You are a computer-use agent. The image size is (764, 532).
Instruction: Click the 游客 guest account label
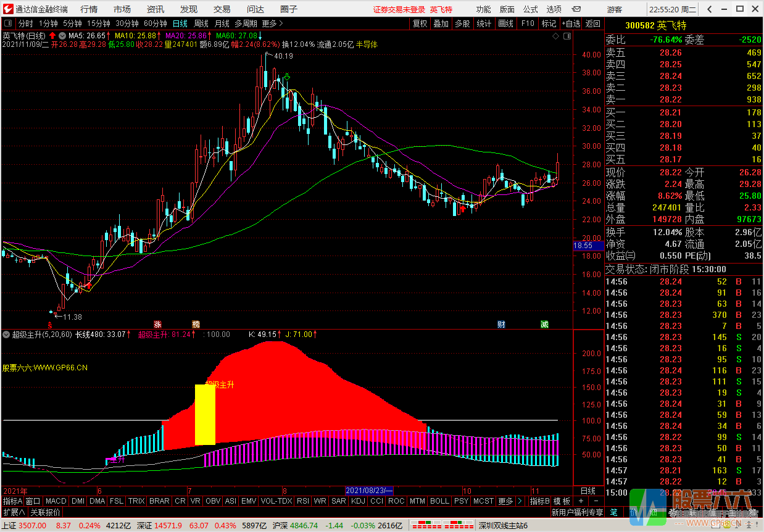(x=615, y=9)
